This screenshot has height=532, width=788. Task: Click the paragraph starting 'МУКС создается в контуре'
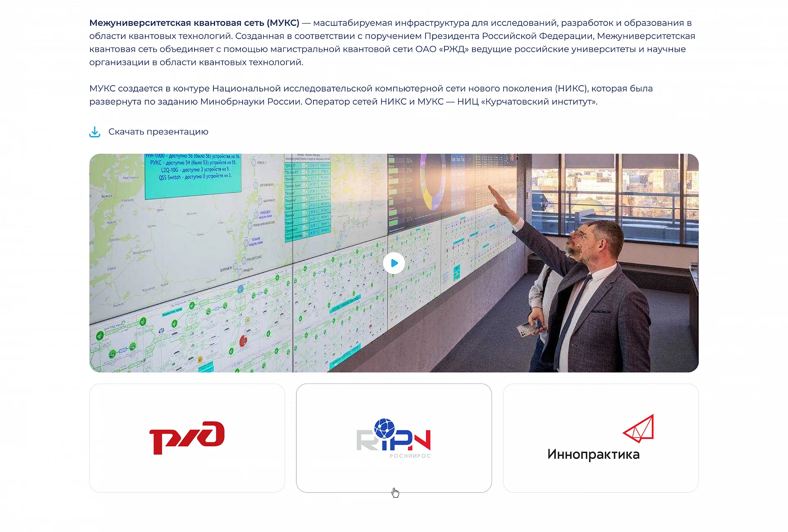[x=371, y=95]
